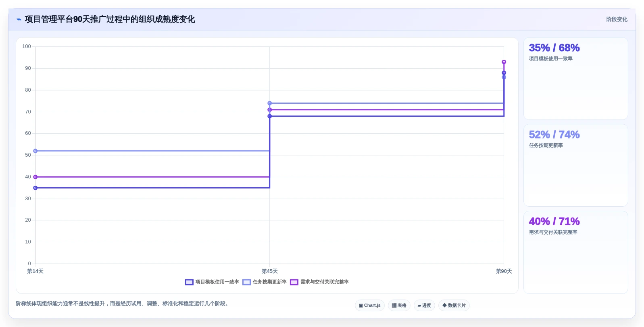Click the chart title 项目管理平台90天推广过程中的组织成熟度变化
The image size is (644, 327).
(110, 19)
